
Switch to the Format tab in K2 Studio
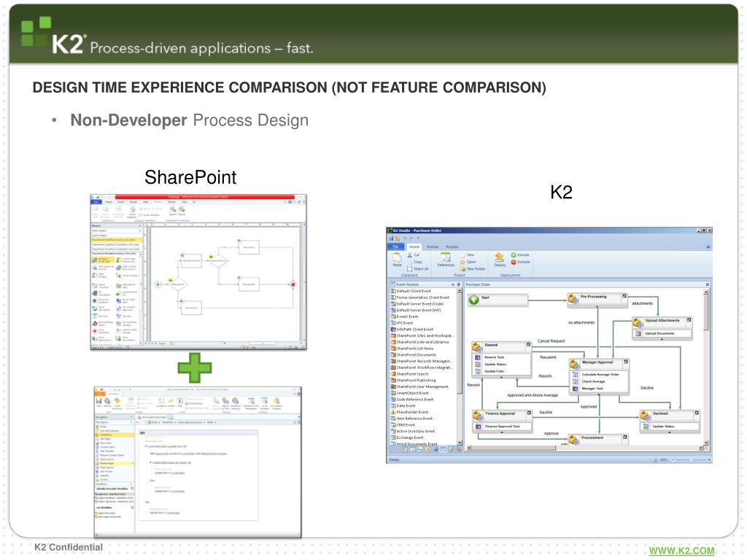coord(433,246)
